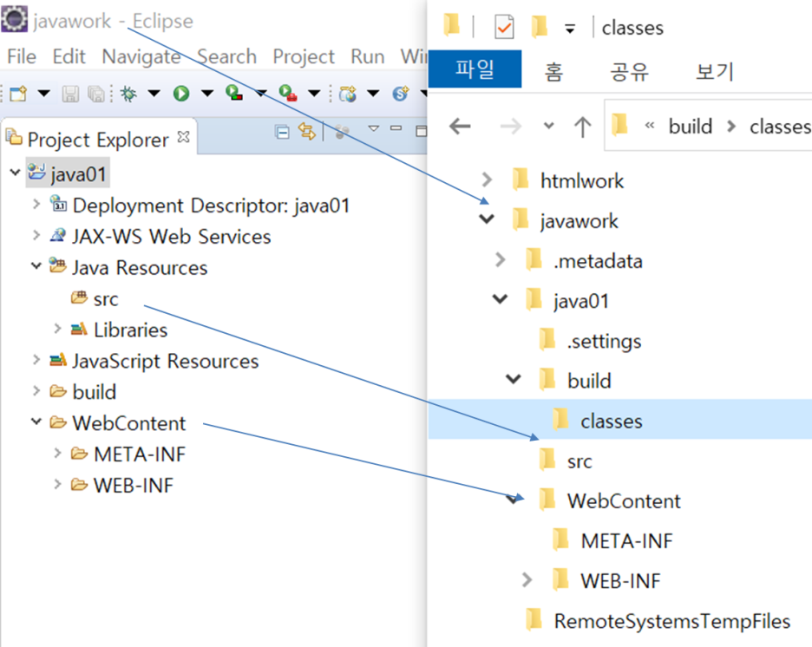Expand the Libraries node
The height and width of the screenshot is (647, 812).
tap(57, 329)
